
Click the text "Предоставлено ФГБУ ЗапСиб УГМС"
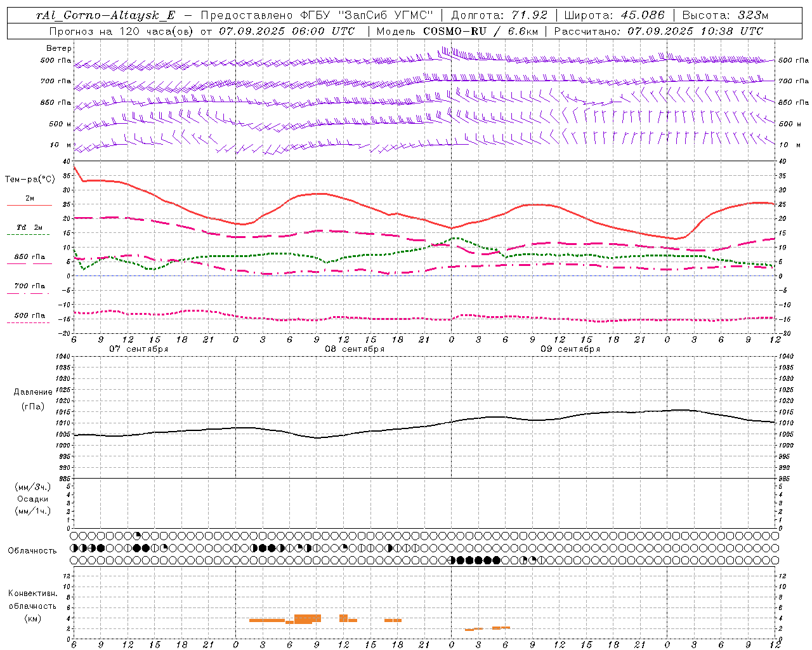[x=317, y=15]
